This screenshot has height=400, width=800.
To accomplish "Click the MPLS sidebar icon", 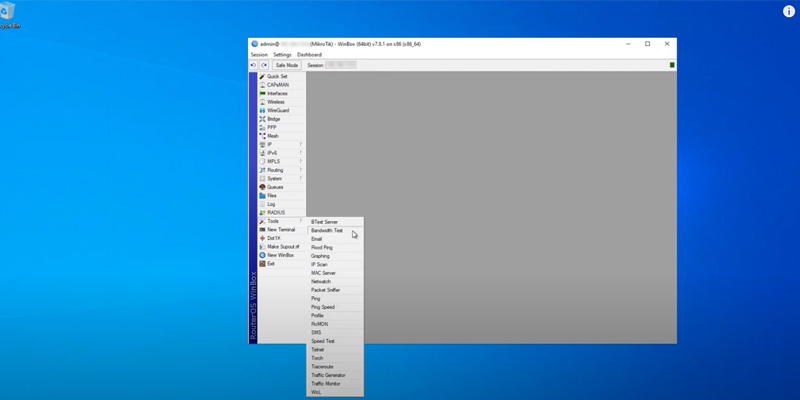I will 262,161.
